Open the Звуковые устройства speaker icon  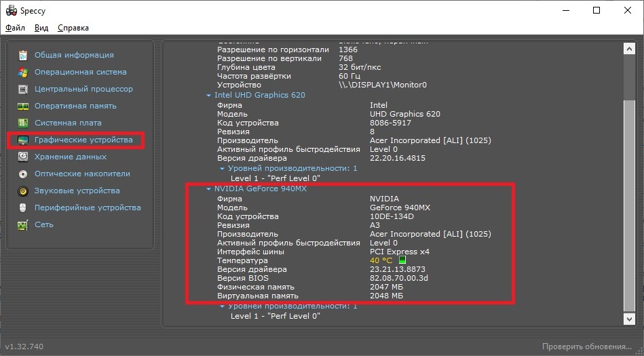(23, 191)
